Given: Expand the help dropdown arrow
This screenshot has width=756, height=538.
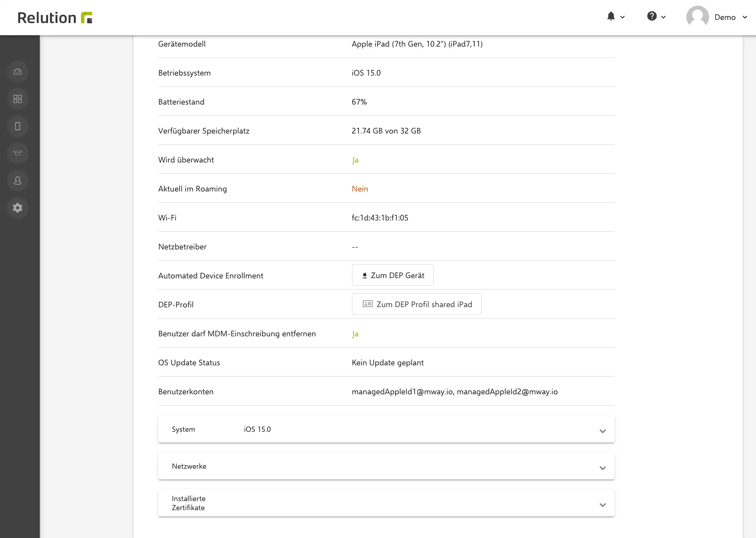Looking at the screenshot, I should (663, 17).
